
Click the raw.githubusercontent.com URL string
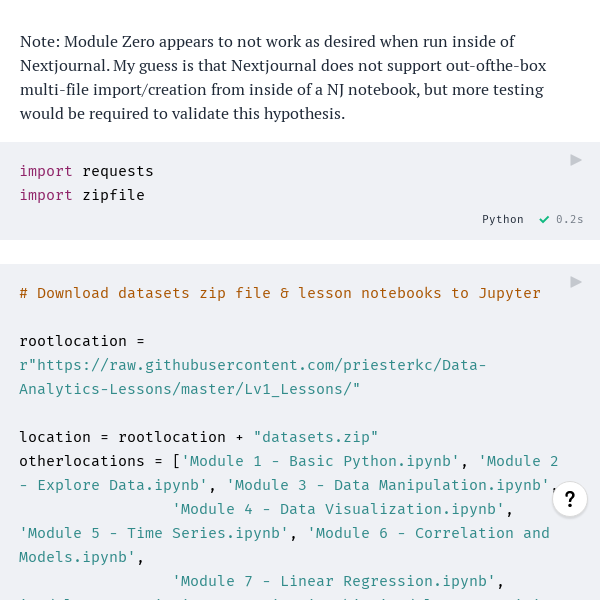click(x=253, y=365)
